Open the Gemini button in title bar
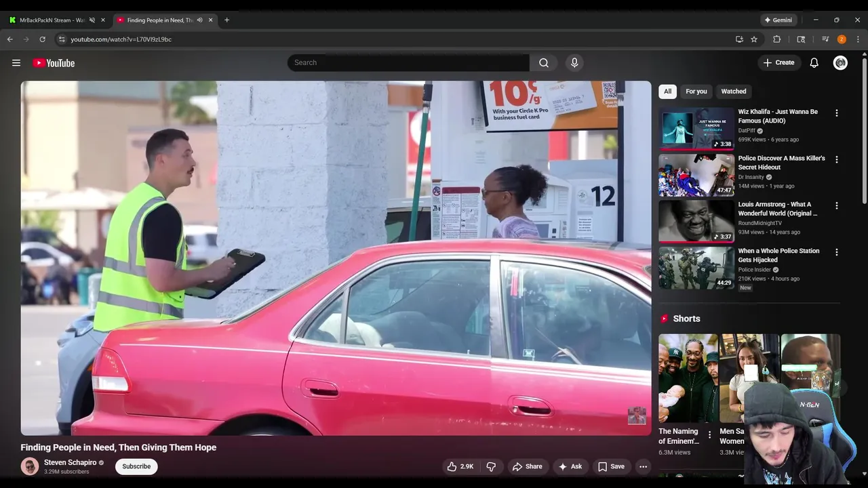The image size is (868, 488). click(x=778, y=20)
